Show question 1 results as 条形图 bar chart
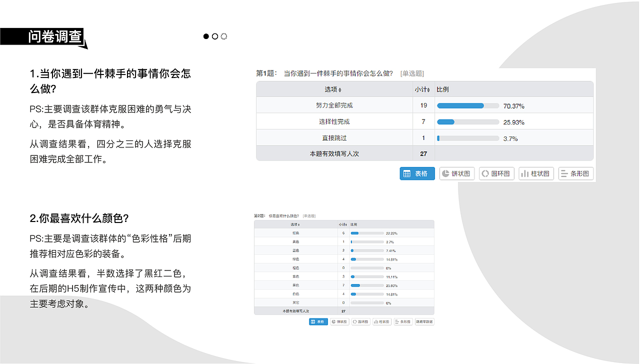Viewport: 640px width, 364px height. coord(575,173)
